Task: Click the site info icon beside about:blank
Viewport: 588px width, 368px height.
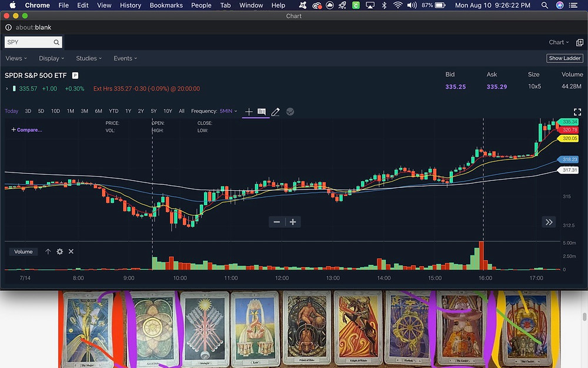Action: pos(8,28)
